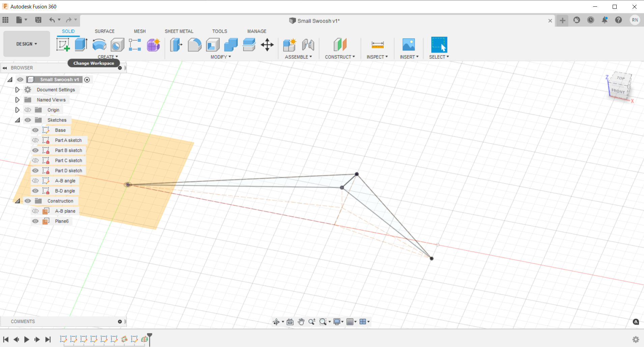
Task: Open the notifications bell icon
Action: pos(605,20)
